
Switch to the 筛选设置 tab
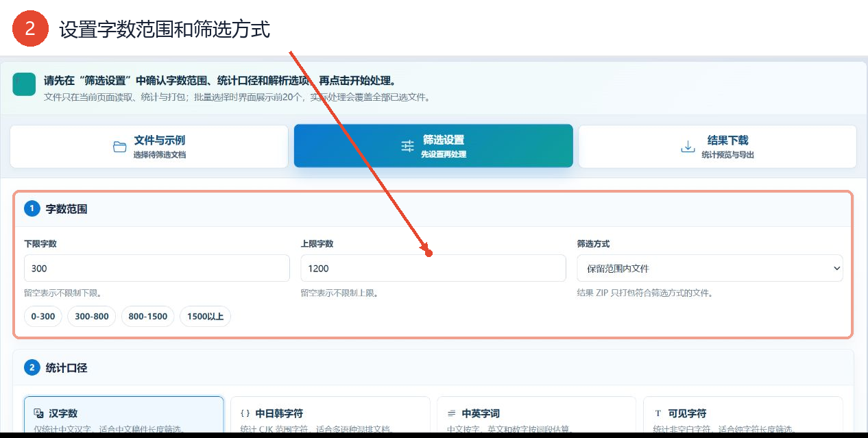(433, 146)
